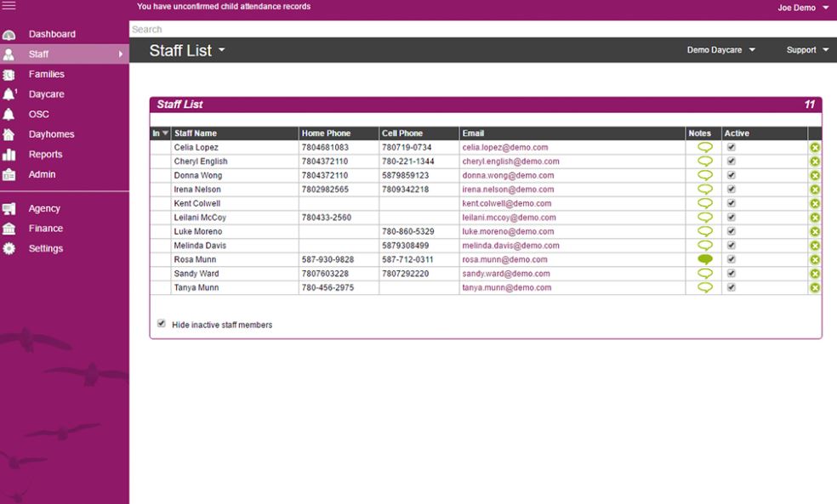Open notes bubble for Cheryl English
This screenshot has height=504, width=837.
tap(705, 161)
